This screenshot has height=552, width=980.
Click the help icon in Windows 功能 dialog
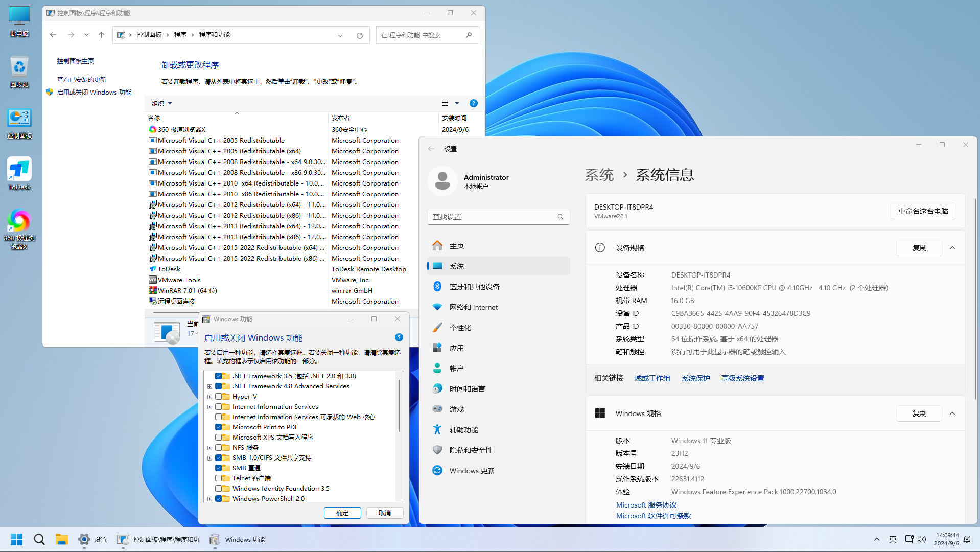coord(399,337)
